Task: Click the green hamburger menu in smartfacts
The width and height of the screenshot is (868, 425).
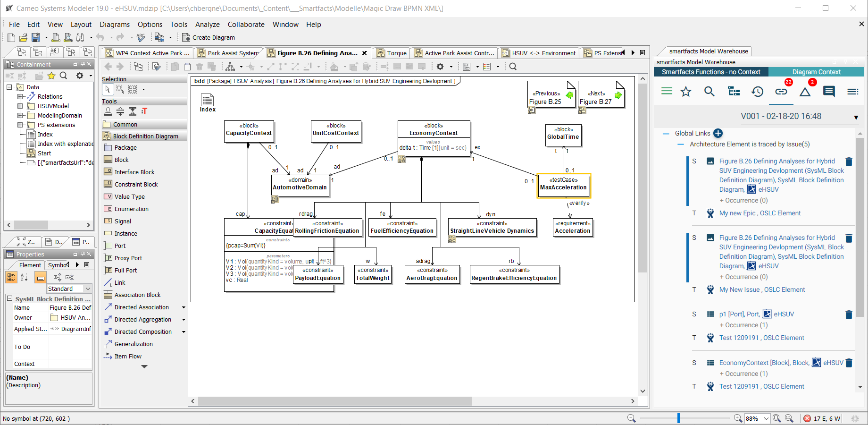Action: click(667, 91)
